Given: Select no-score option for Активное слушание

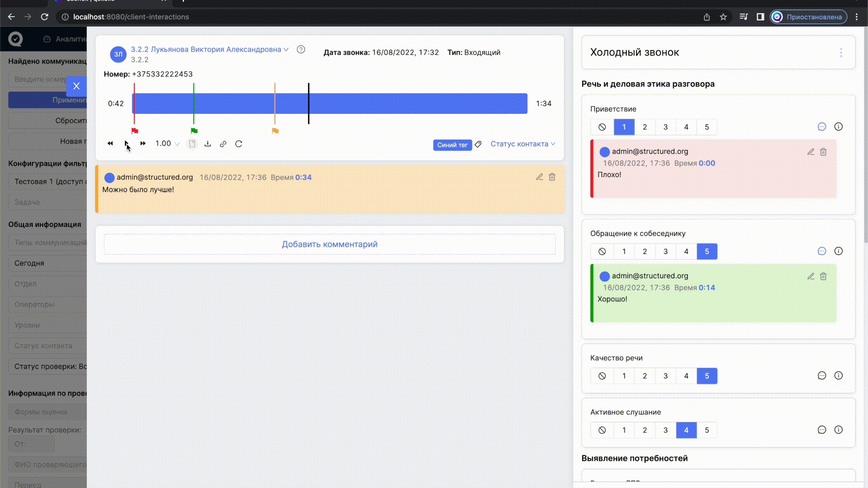Looking at the screenshot, I should coord(602,430).
